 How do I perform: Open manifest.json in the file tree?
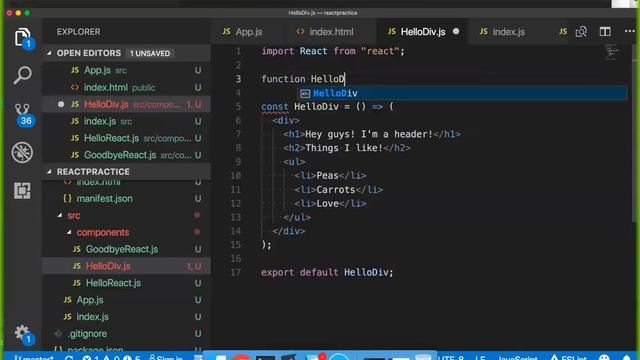127,198
